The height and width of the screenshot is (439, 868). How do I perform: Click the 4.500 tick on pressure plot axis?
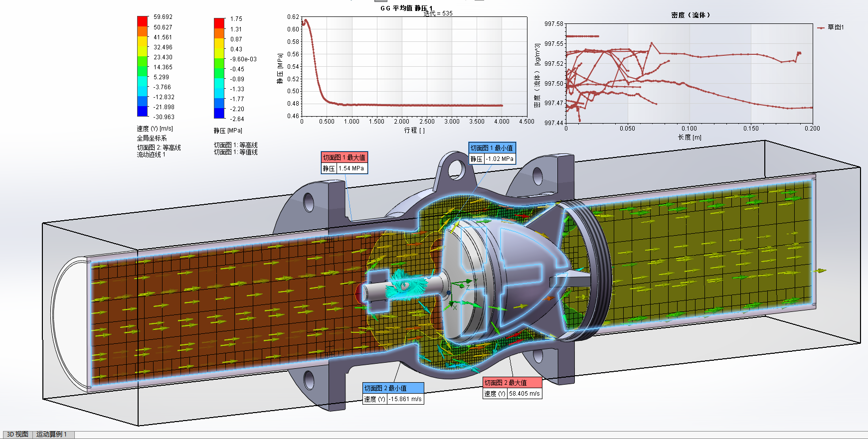tap(526, 121)
